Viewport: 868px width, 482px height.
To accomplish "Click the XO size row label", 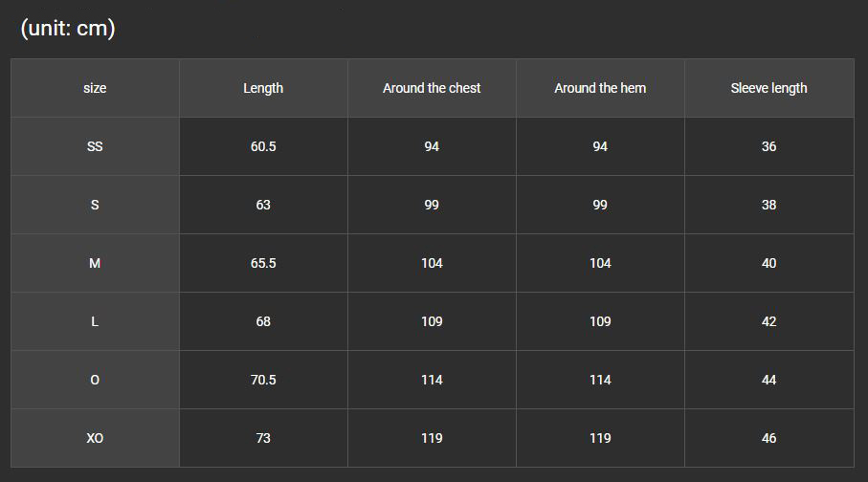I will click(95, 438).
